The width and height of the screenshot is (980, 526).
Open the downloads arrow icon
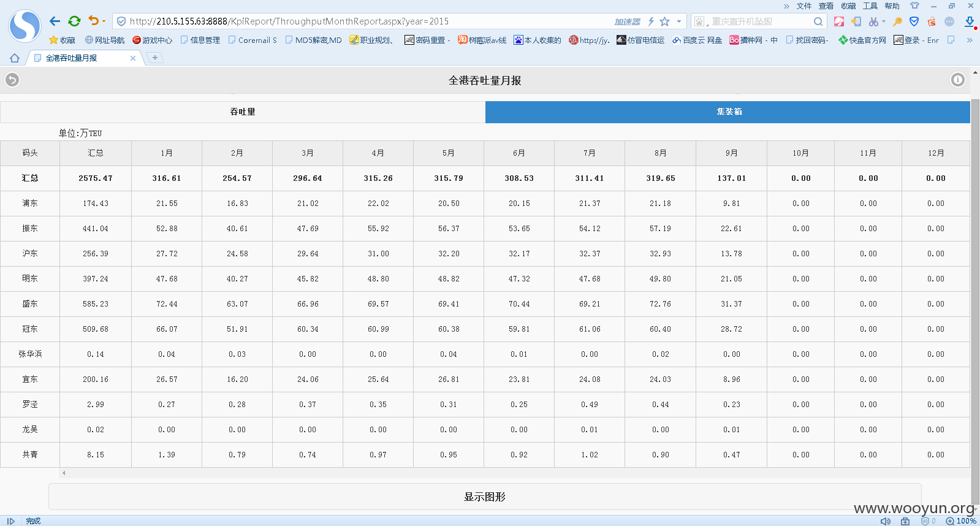(970, 21)
